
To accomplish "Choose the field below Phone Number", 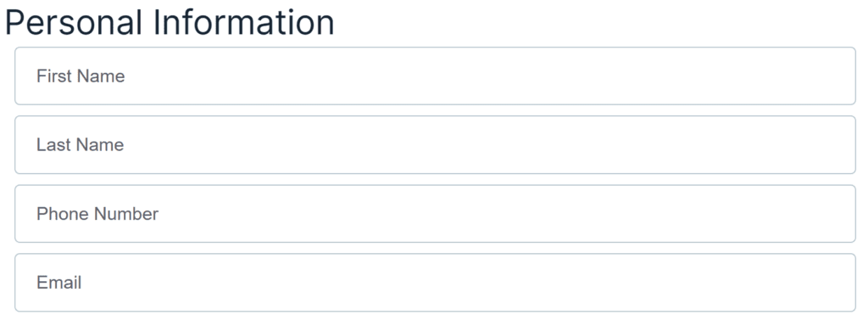I will [x=435, y=282].
